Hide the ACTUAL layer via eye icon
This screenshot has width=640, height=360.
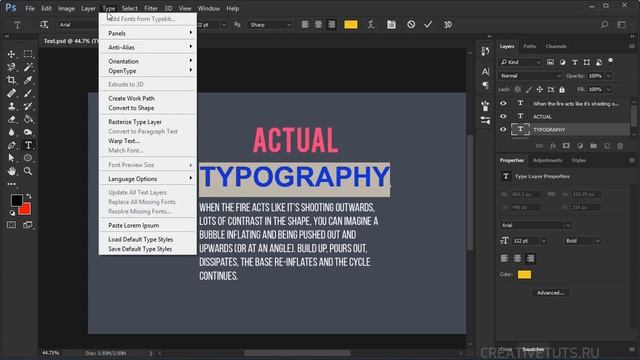(x=503, y=116)
